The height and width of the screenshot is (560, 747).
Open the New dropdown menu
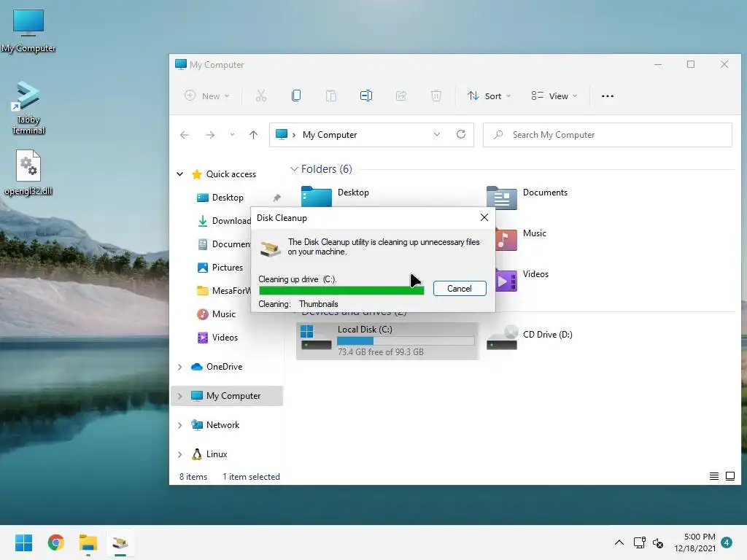207,96
